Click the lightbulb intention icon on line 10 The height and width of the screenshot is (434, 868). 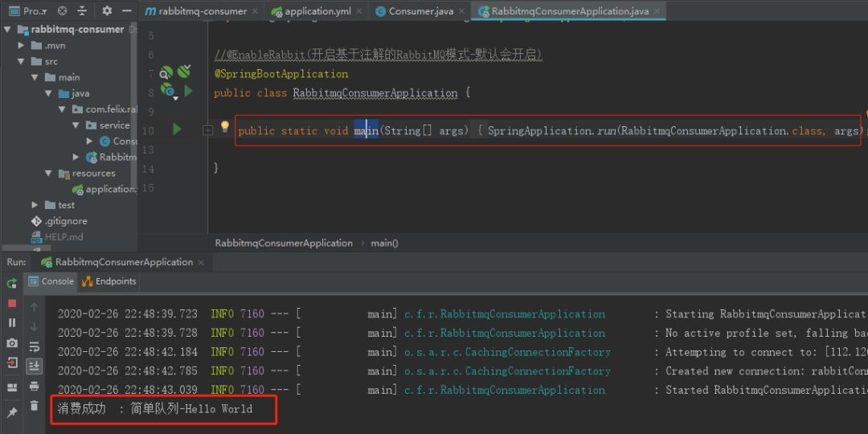click(x=225, y=127)
